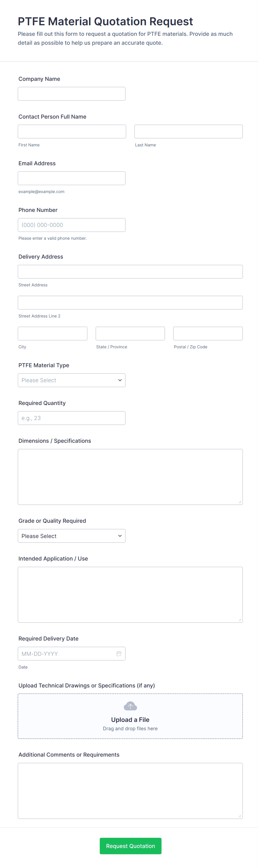Click the Phone Number input field
The width and height of the screenshot is (258, 868).
[71, 225]
